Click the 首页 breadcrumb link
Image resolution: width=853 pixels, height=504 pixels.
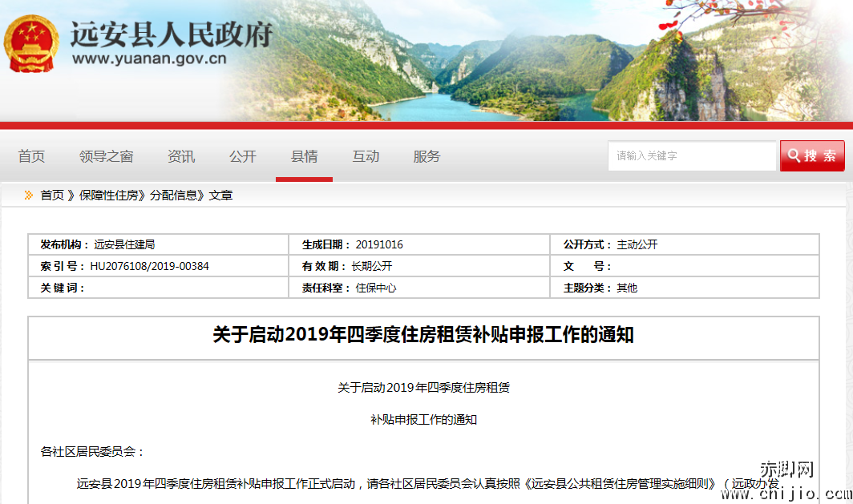54,195
